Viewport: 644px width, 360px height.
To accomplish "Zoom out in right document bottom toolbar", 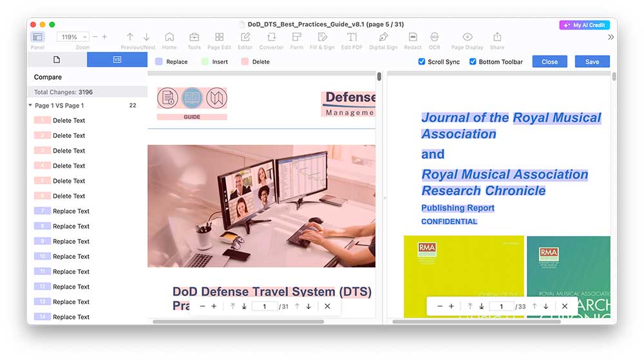I will (440, 307).
